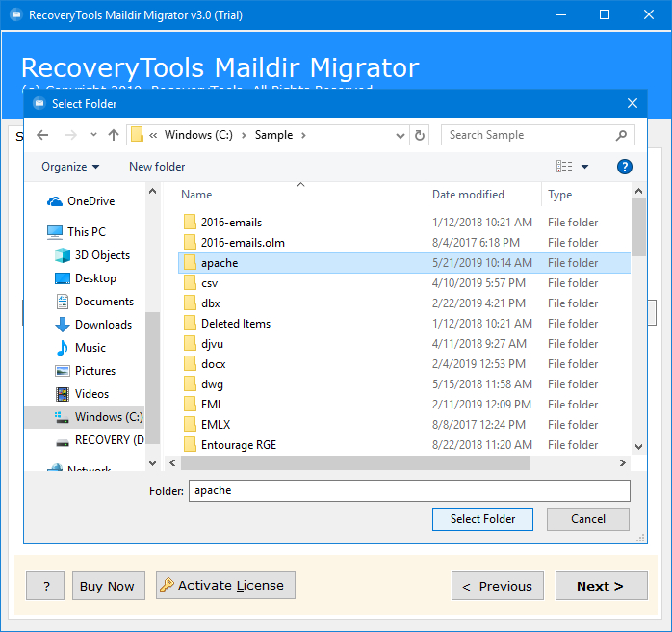Click the Buy Now button
The height and width of the screenshot is (632, 672).
point(109,586)
